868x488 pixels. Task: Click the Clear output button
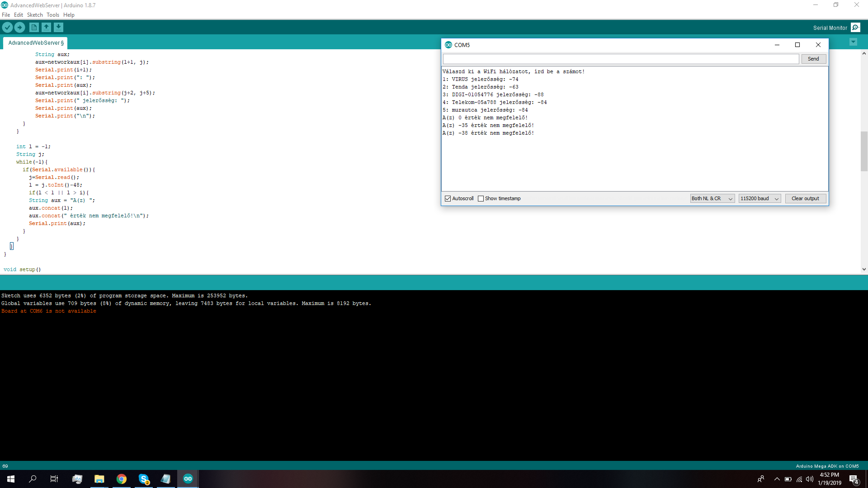click(x=805, y=199)
